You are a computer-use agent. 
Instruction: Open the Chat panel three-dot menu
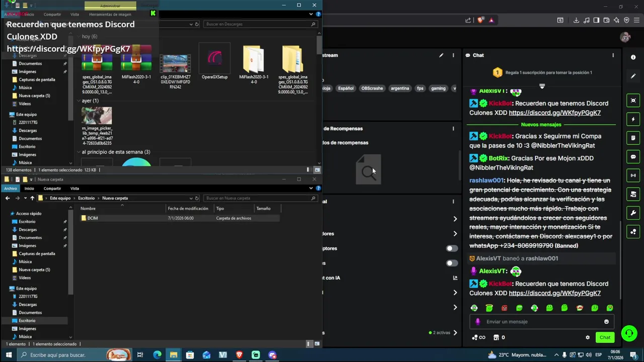(613, 55)
